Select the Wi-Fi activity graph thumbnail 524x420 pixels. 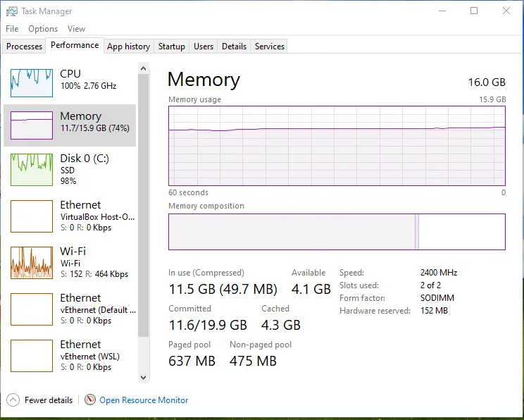tap(32, 263)
